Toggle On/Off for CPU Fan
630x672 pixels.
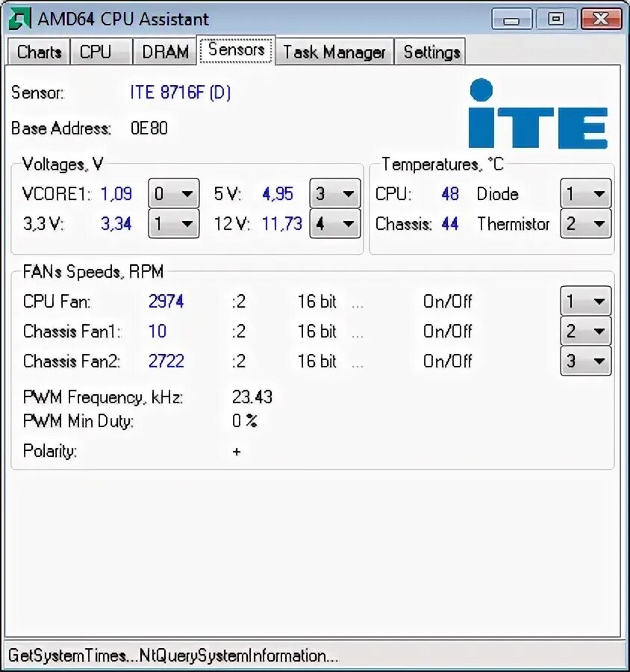pos(447,302)
